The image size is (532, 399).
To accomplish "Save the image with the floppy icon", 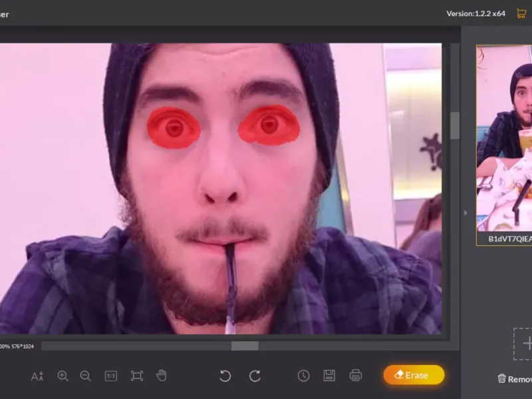I will 329,376.
